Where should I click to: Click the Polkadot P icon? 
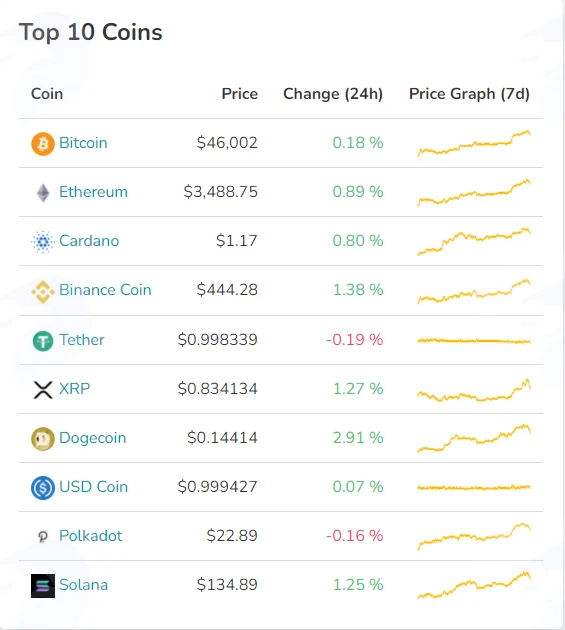tap(43, 536)
